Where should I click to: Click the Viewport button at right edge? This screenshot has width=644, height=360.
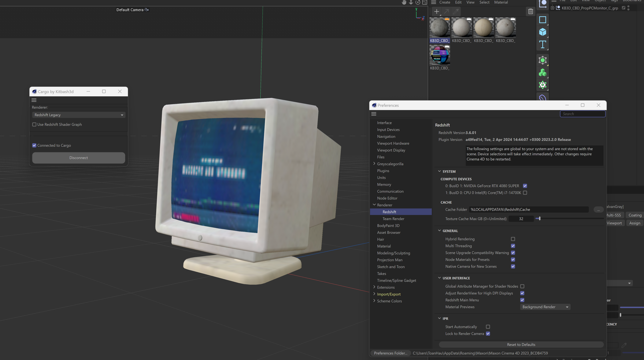point(615,223)
